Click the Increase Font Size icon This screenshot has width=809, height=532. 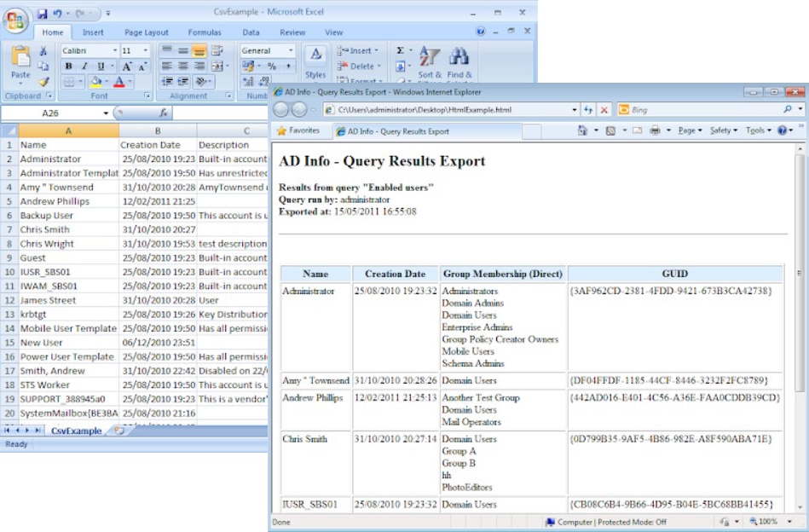click(x=126, y=66)
